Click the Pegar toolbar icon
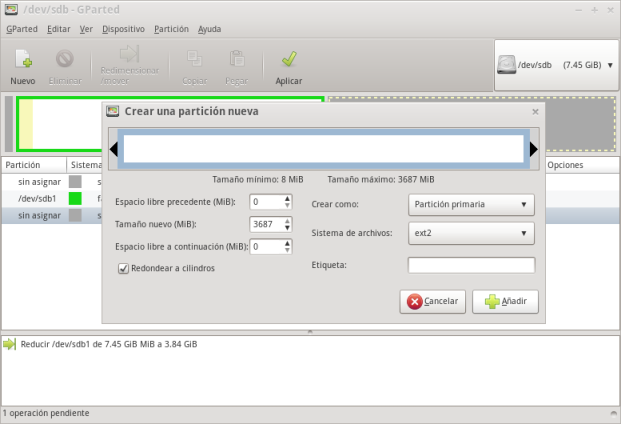This screenshot has height=424, width=621. tap(236, 60)
